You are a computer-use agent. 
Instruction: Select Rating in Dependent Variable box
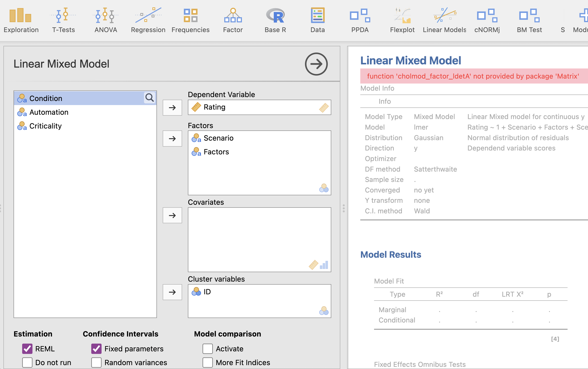coord(259,107)
